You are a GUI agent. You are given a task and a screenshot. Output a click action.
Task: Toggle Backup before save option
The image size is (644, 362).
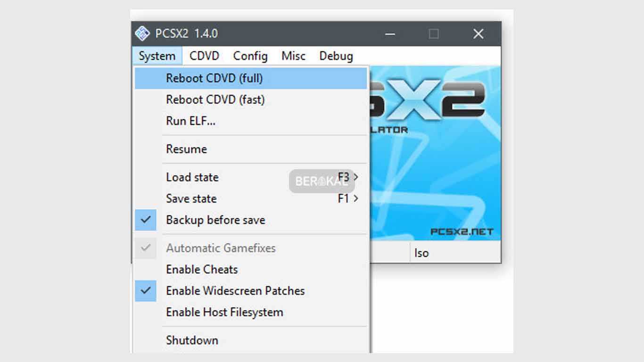251,220
